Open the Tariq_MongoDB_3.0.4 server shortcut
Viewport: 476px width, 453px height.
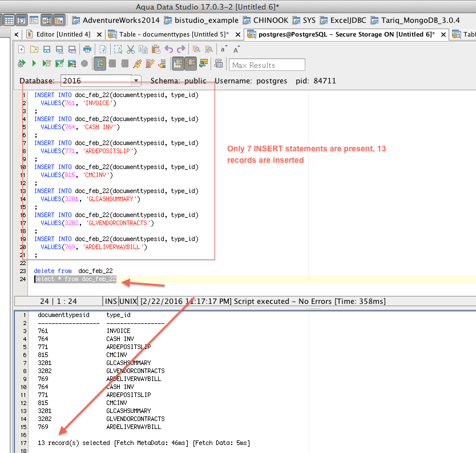(415, 21)
